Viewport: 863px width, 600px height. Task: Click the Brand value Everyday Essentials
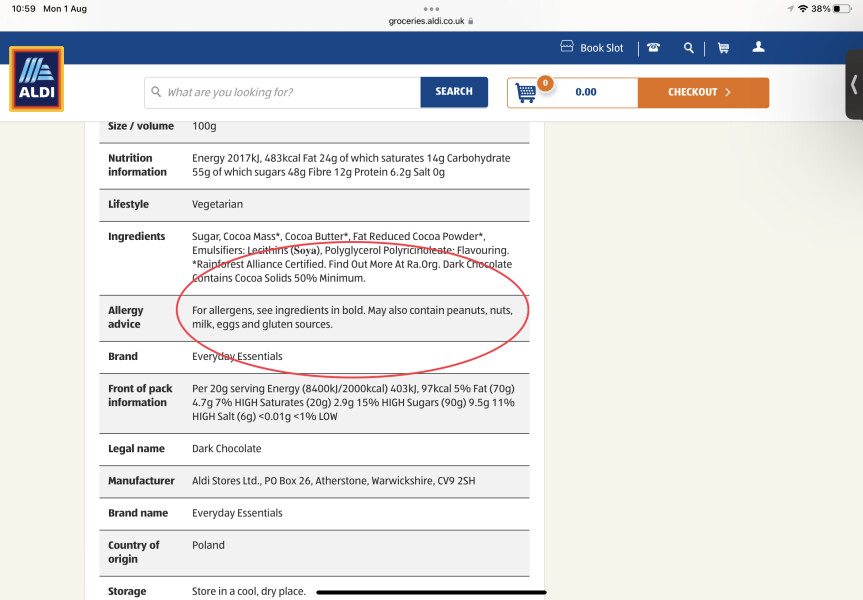click(237, 356)
